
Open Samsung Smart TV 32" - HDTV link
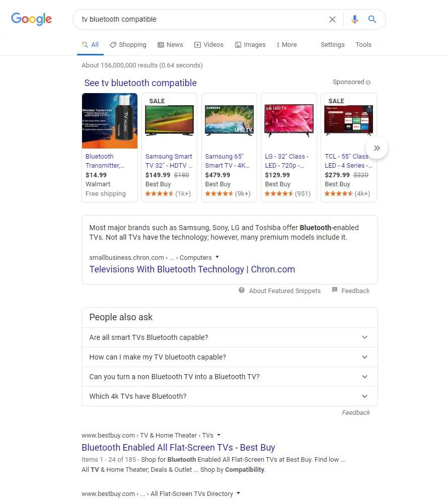coord(169,161)
